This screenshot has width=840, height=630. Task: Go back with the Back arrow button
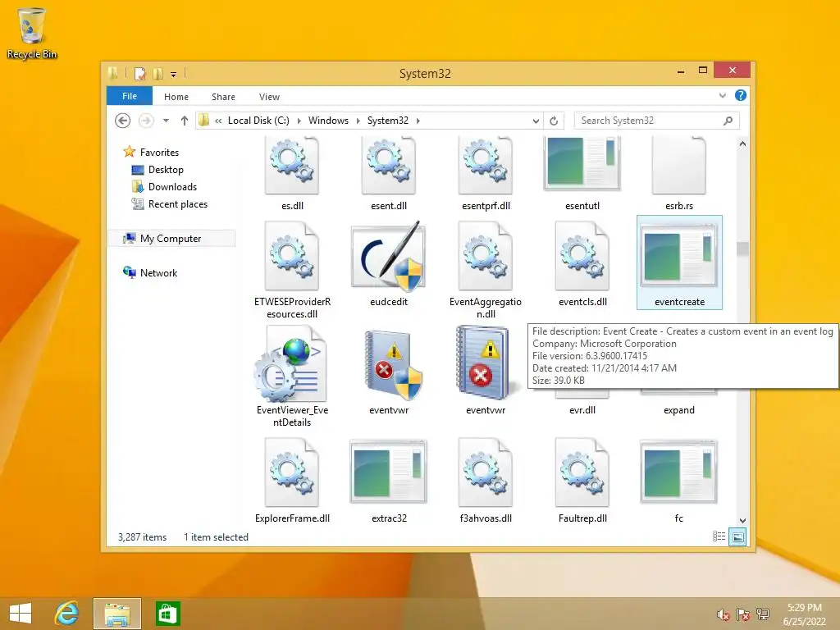tap(123, 121)
